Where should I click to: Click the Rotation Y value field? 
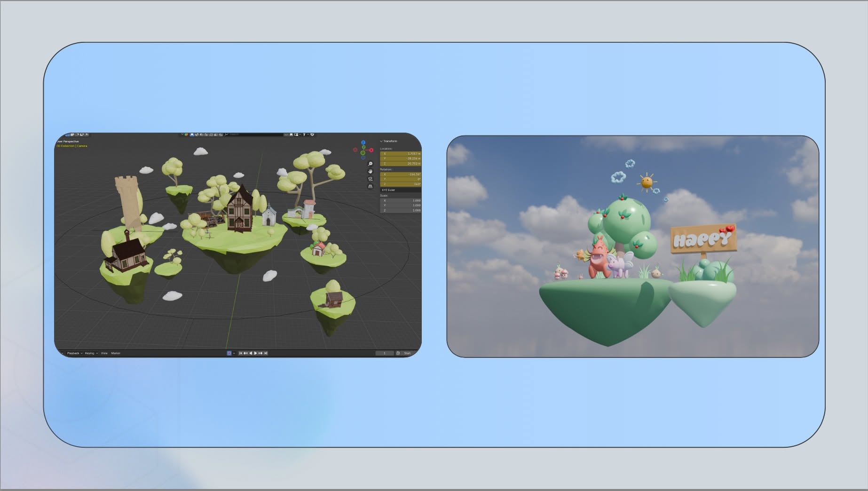401,179
